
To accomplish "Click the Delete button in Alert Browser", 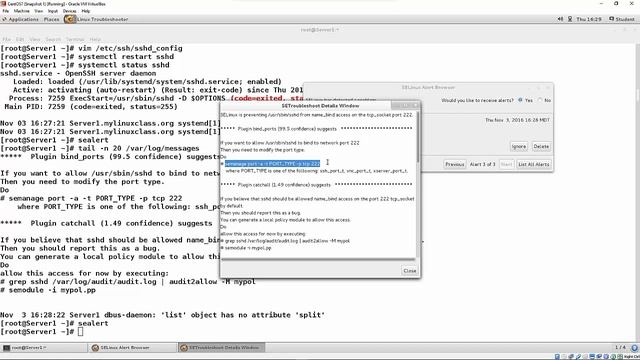I will (x=541, y=147).
